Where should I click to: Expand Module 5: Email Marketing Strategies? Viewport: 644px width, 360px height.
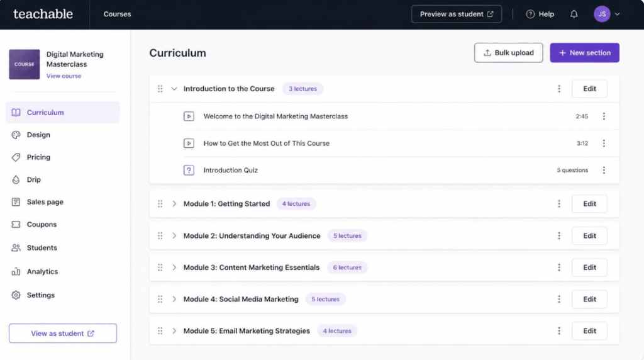174,331
